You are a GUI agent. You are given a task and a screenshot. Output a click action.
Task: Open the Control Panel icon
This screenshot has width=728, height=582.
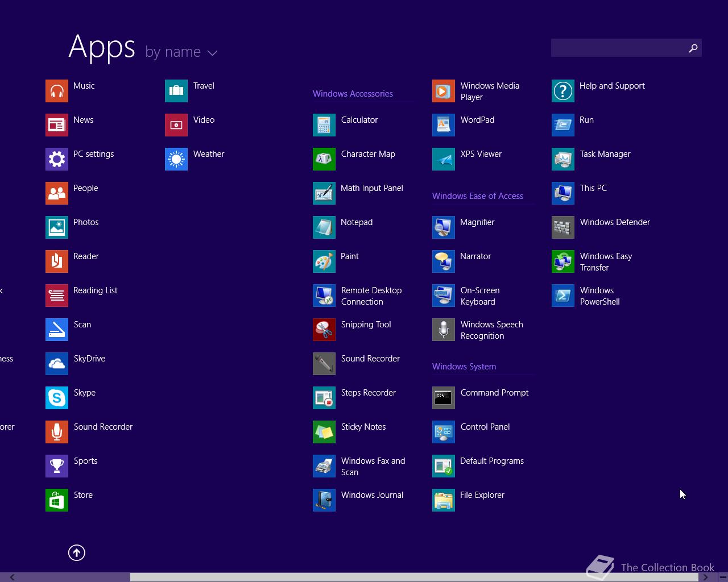444,432
